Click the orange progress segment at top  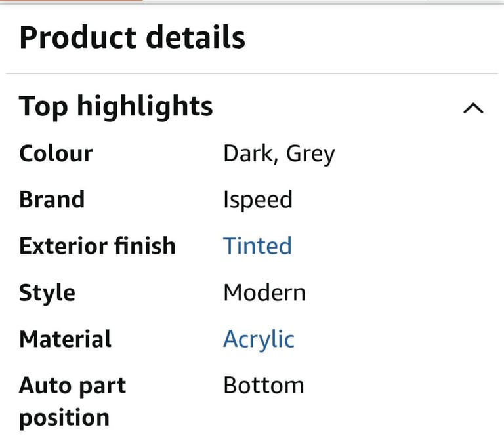coord(72,1)
